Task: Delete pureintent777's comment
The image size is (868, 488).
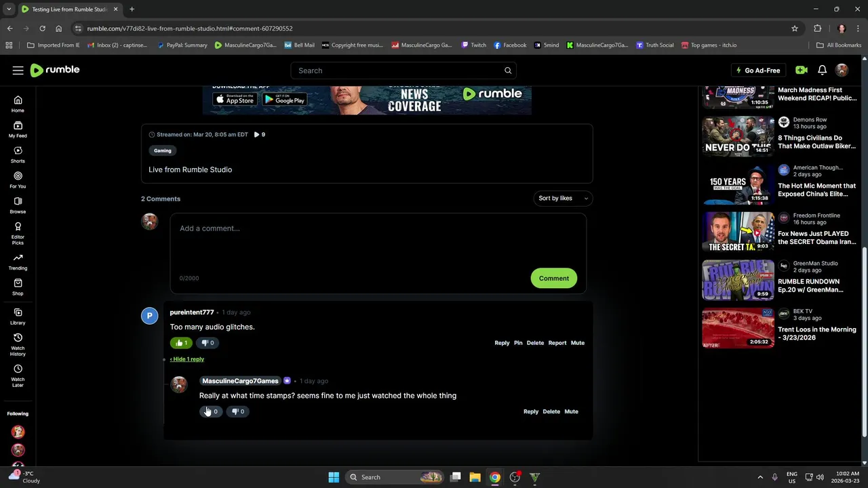Action: coord(536,343)
